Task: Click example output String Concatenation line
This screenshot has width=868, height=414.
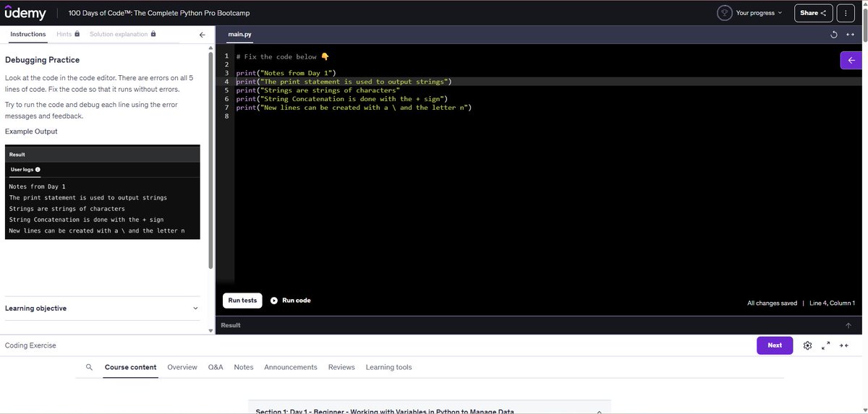Action: click(x=86, y=220)
